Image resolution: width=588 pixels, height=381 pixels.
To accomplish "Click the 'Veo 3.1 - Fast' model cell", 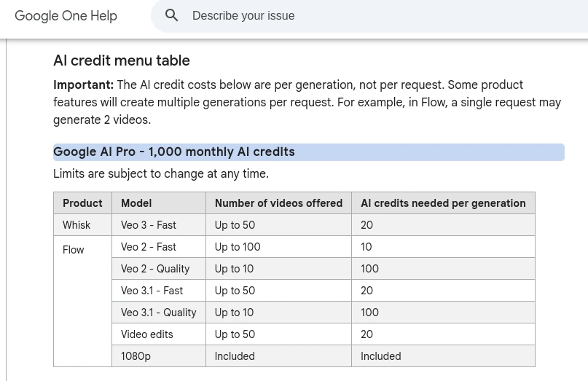I will tap(159, 291).
